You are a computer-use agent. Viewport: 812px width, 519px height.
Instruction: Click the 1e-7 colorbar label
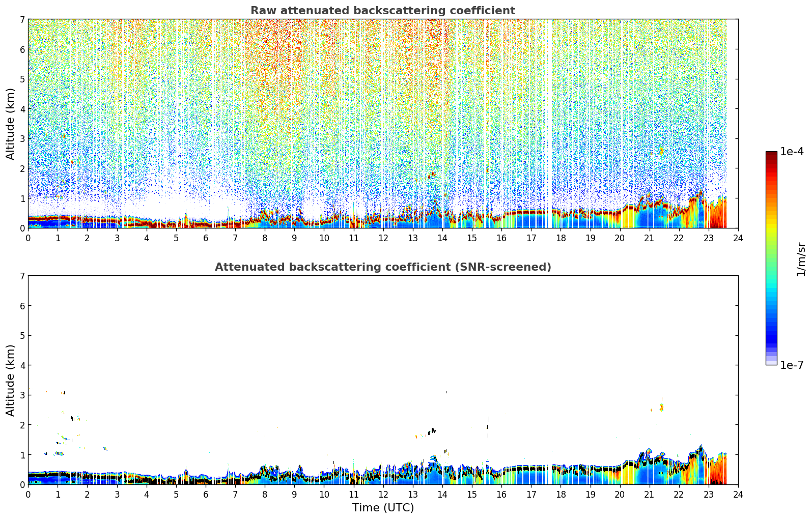coord(792,365)
